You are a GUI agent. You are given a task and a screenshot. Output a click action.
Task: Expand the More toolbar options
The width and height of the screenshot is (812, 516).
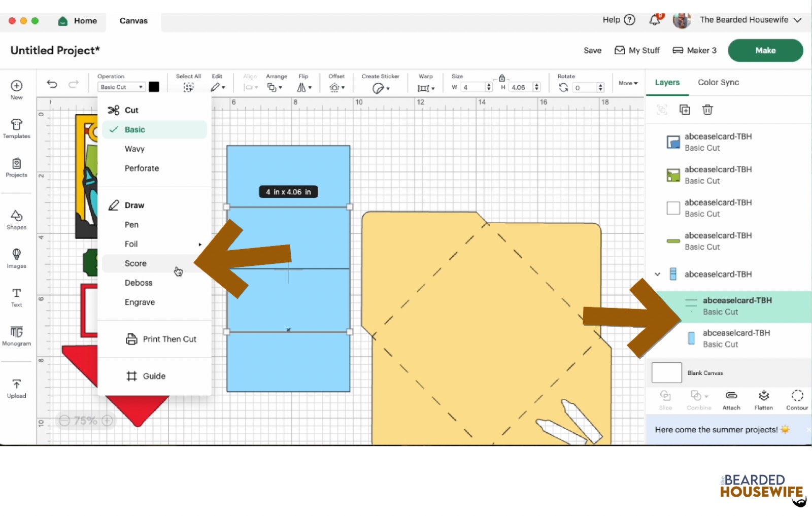tap(628, 83)
